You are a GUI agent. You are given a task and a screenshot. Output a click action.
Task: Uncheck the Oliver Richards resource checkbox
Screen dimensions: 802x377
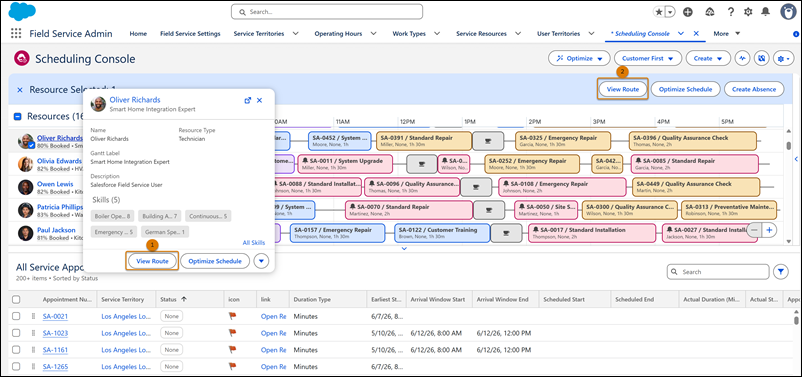pyautogui.click(x=31, y=146)
